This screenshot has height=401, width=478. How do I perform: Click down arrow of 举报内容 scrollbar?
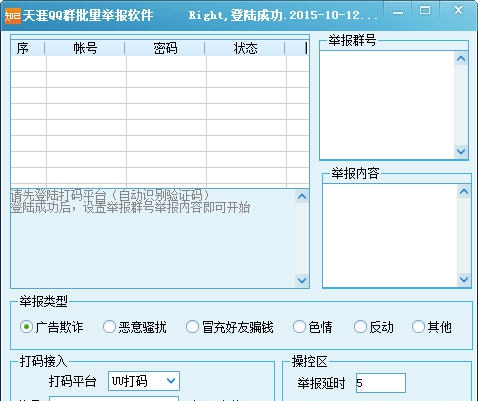464,279
